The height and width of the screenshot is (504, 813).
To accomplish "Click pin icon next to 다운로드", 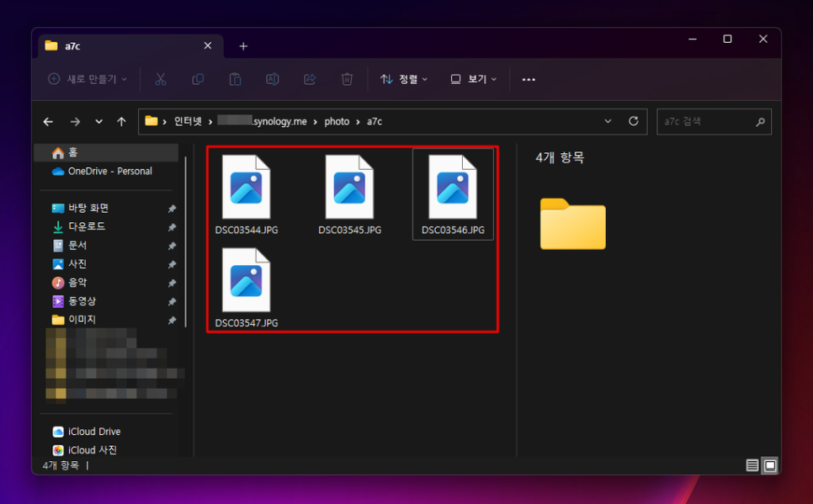I will (x=172, y=227).
